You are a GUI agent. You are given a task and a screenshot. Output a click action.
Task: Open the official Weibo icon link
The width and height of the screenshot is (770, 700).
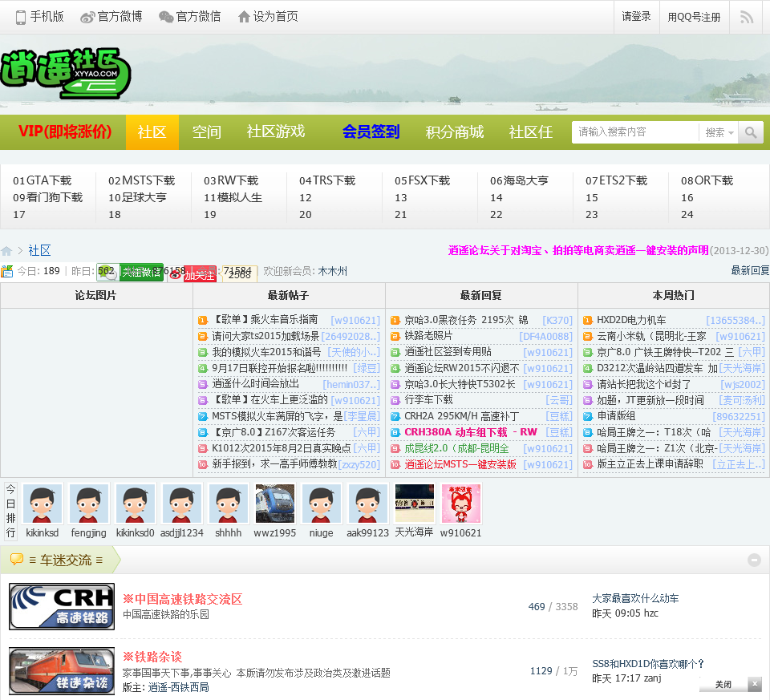87,17
